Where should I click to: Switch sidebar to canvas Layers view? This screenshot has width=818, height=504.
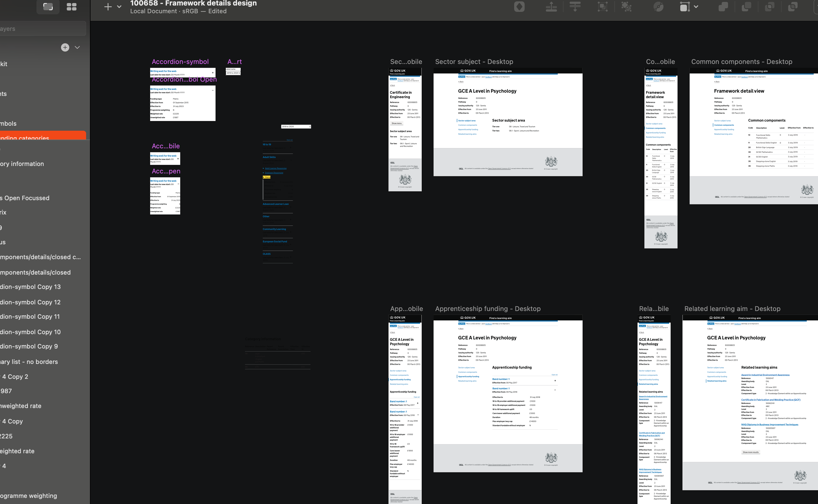coord(48,7)
